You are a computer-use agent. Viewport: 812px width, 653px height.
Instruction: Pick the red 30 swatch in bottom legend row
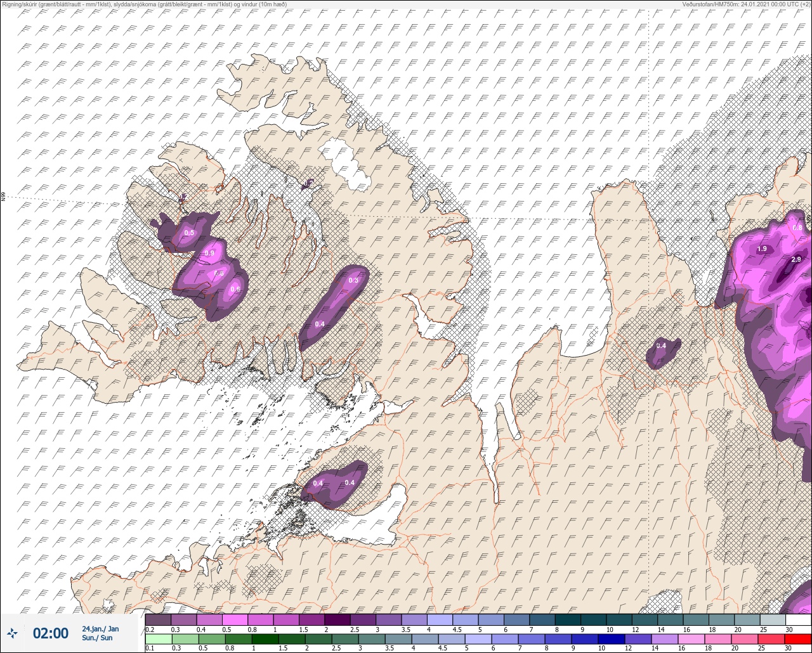(798, 639)
